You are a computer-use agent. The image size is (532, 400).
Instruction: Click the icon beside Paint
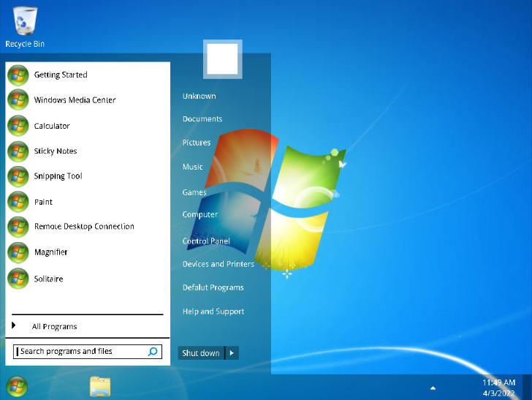(18, 202)
